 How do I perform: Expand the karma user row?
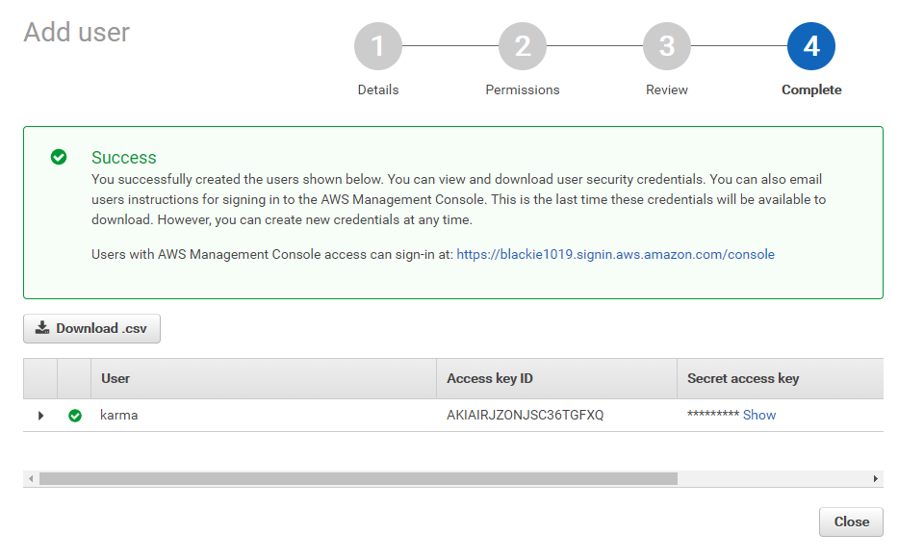[40, 416]
